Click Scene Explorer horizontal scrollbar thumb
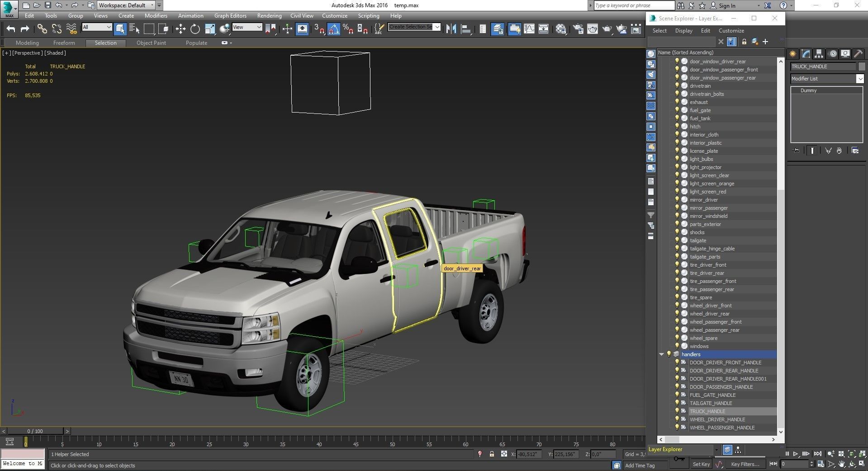This screenshot has width=868, height=471. click(672, 439)
